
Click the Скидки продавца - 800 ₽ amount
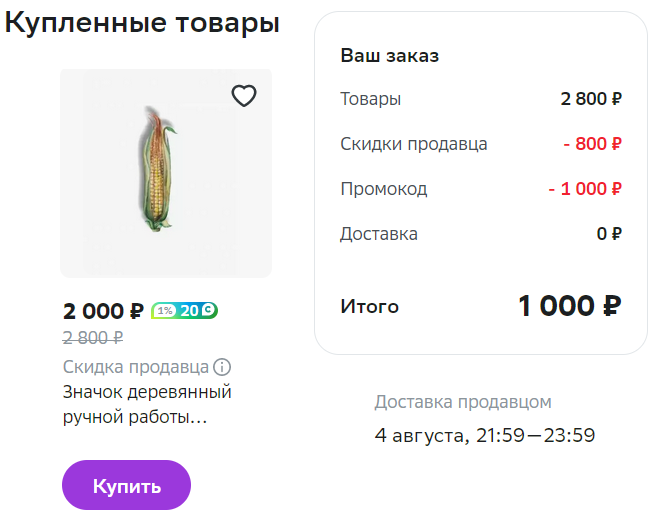pos(593,144)
